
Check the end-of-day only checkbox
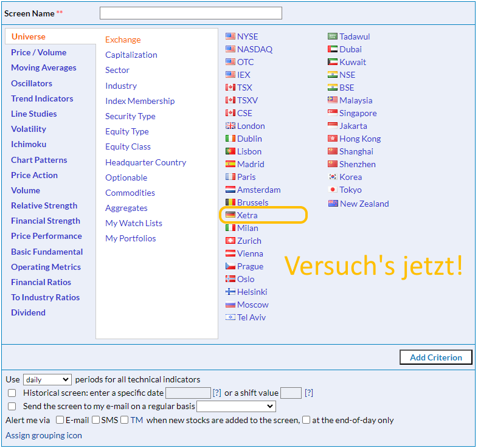(307, 420)
